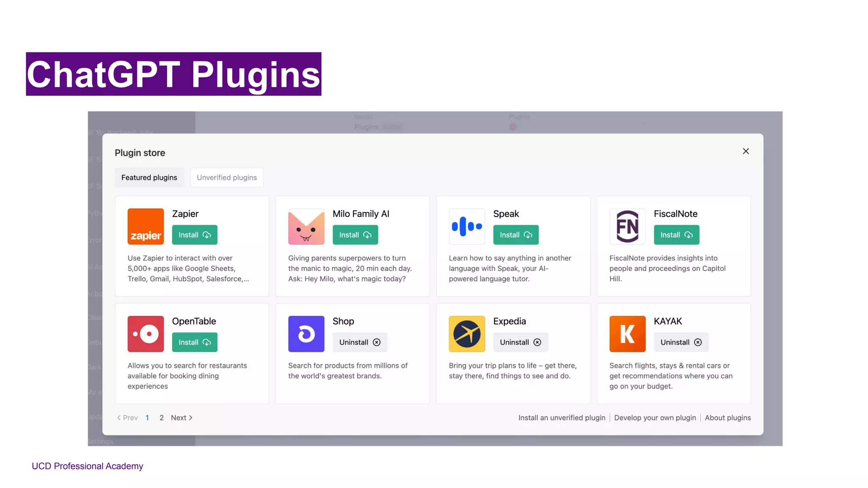The height and width of the screenshot is (488, 868).
Task: Click the Zapier description about 5,000+ apps
Action: (189, 269)
